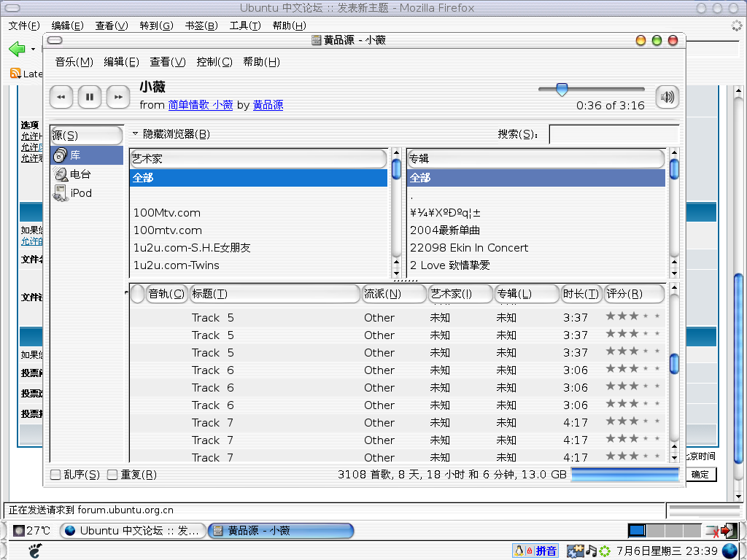Open the 工具(T) menu in Firefox
Viewport: 747px width, 560px height.
245,26
